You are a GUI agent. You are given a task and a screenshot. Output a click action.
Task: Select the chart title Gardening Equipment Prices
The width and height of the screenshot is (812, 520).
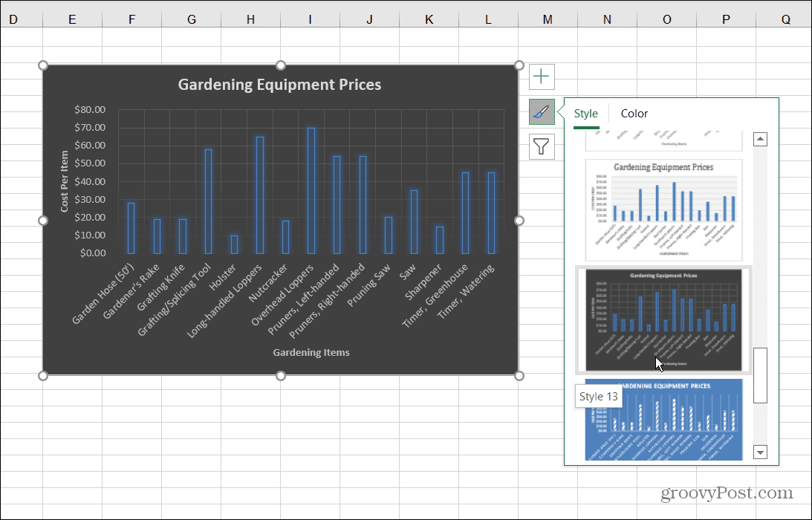(279, 84)
